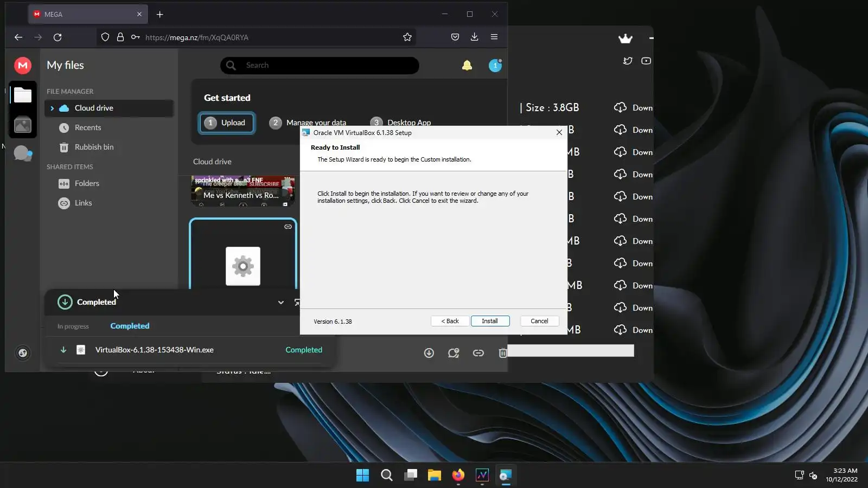Open the MEGA account avatar menu
The image size is (868, 488).
pyautogui.click(x=495, y=66)
